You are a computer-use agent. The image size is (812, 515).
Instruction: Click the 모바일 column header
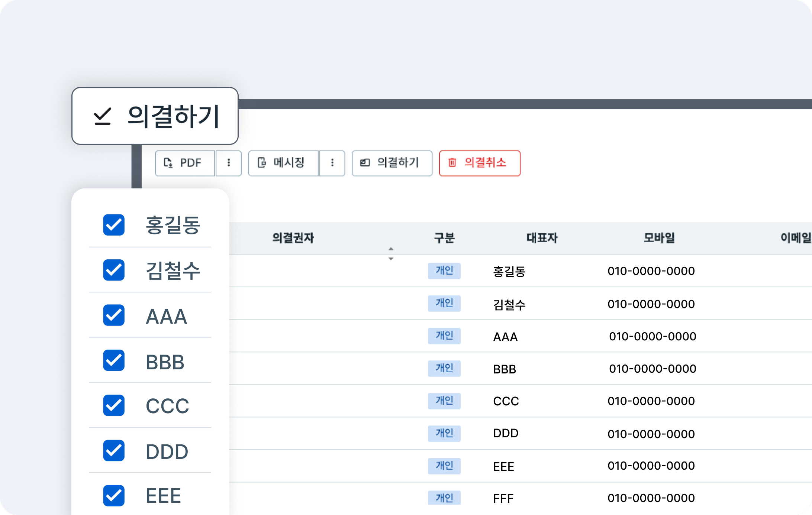659,238
